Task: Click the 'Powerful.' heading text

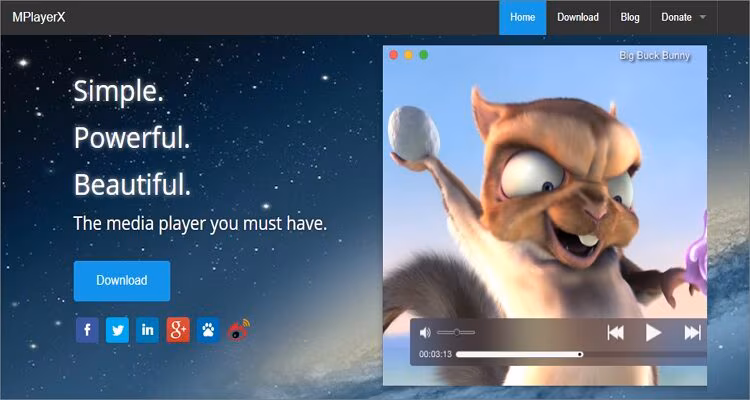Action: pos(132,138)
